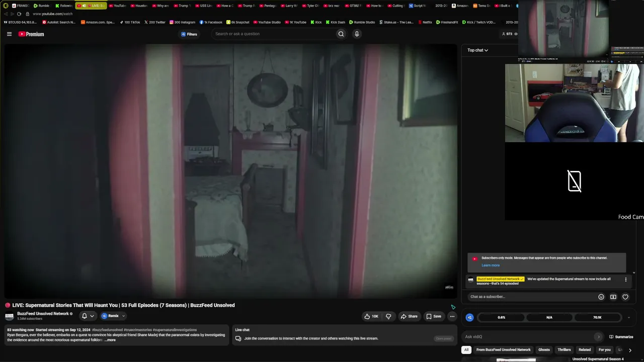This screenshot has height=362, width=644.
Task: Open the BuzzFeed Unsolved Network channel name link
Action: pyautogui.click(x=43, y=314)
